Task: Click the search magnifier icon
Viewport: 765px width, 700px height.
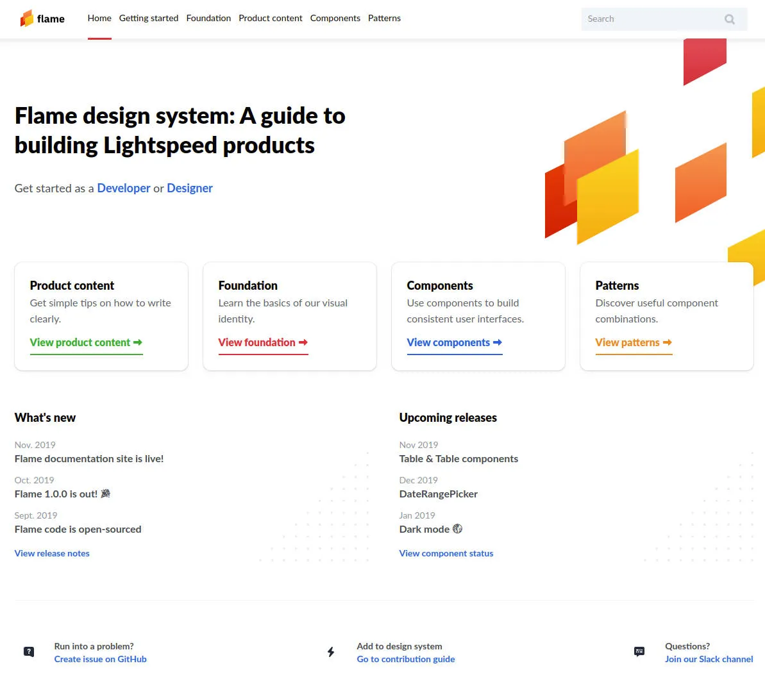Action: coord(730,19)
